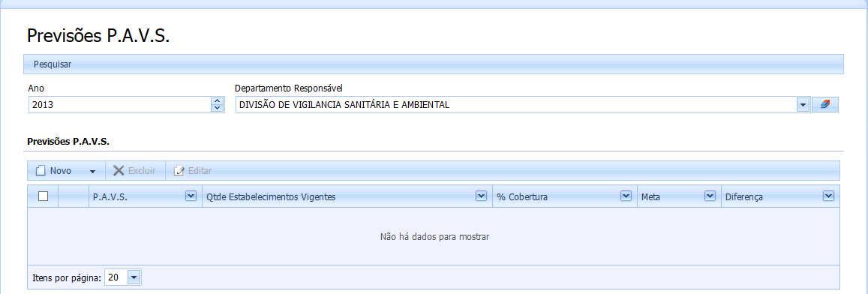The image size is (868, 294).
Task: Open the Novo button dropdown arrow
Action: click(92, 171)
